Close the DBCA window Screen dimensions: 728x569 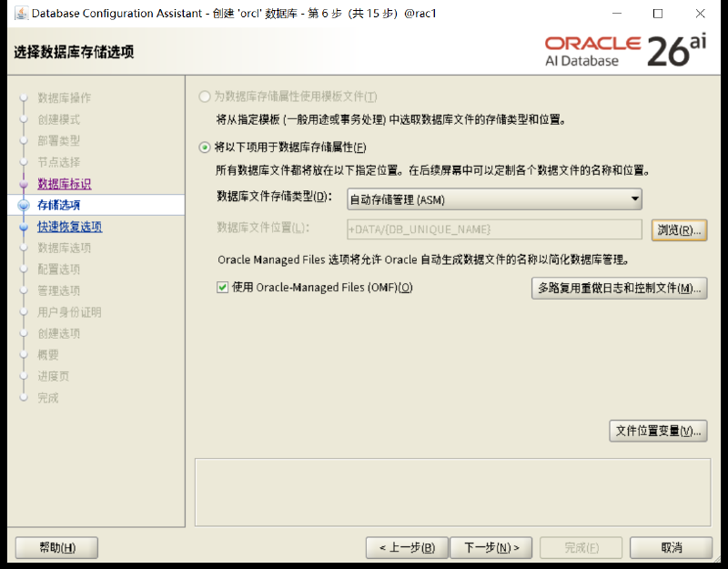click(x=700, y=14)
